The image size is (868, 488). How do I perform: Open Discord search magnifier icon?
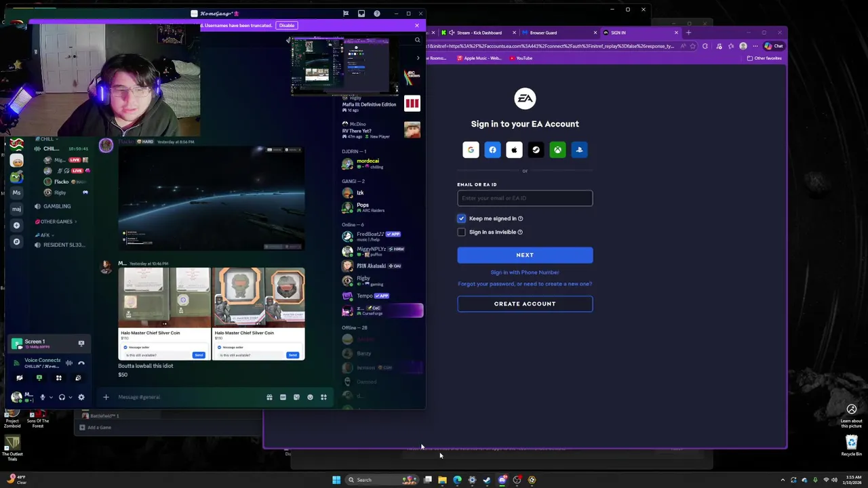pos(417,40)
